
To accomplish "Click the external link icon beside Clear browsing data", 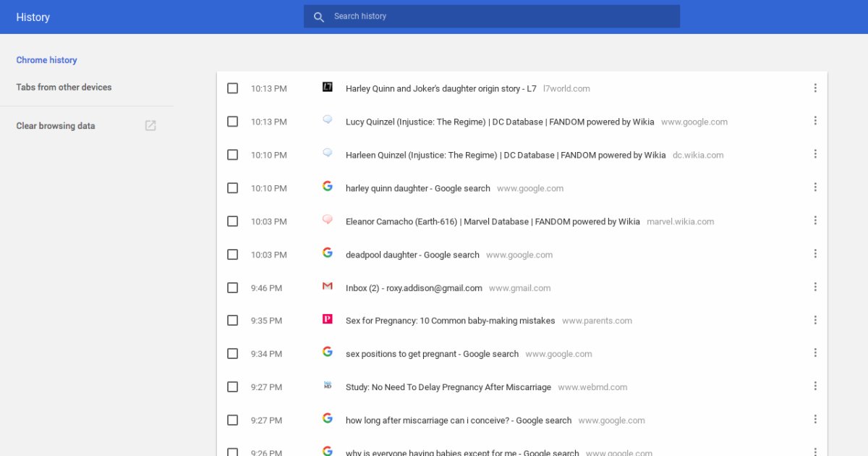I will (x=150, y=126).
